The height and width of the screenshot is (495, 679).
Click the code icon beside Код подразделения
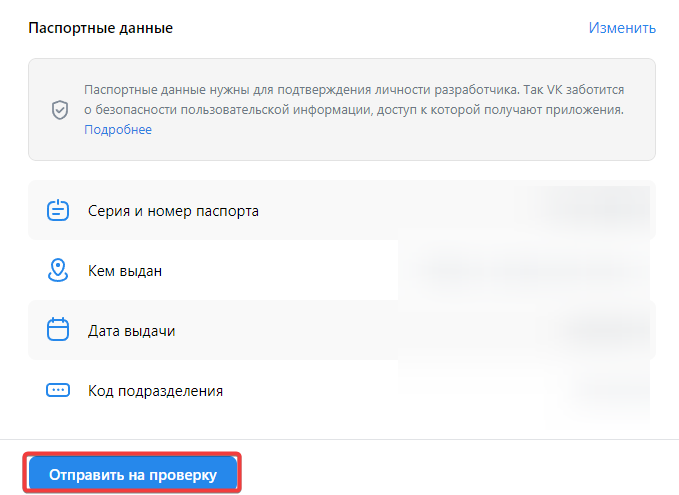[58, 390]
